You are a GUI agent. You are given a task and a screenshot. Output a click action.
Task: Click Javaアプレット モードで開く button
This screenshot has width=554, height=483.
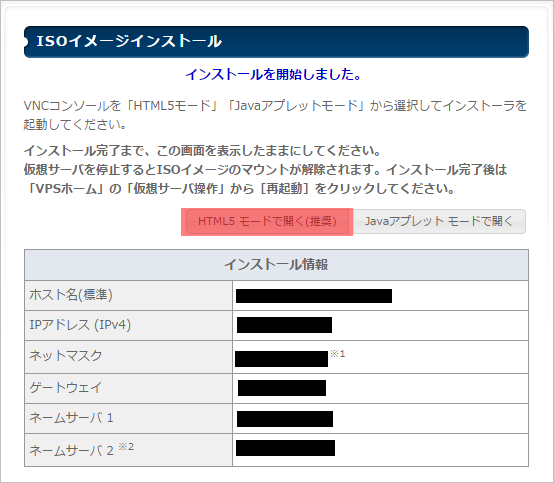pyautogui.click(x=439, y=222)
